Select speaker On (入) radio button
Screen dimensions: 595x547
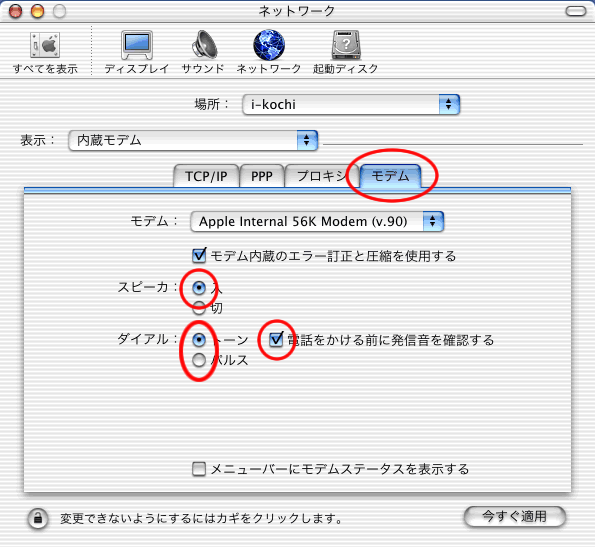coord(199,288)
